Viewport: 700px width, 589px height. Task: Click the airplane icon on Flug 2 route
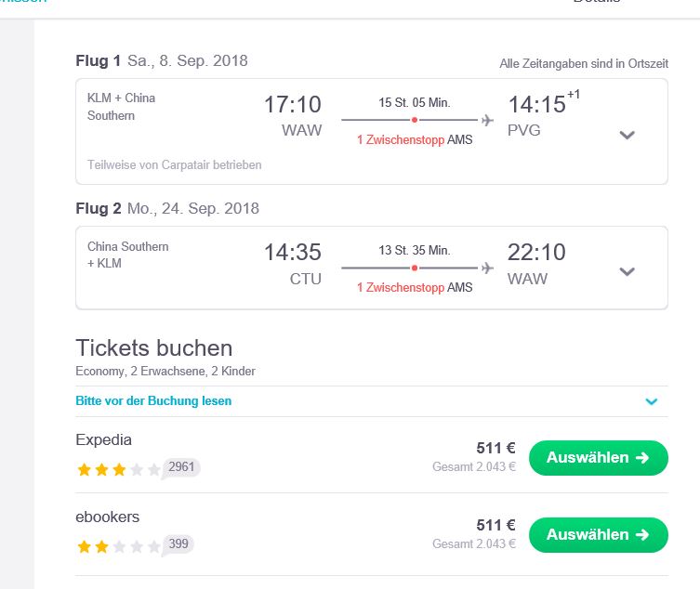(487, 268)
